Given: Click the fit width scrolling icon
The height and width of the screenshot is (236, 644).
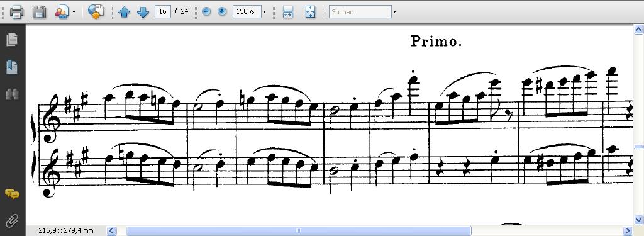Looking at the screenshot, I should (288, 12).
